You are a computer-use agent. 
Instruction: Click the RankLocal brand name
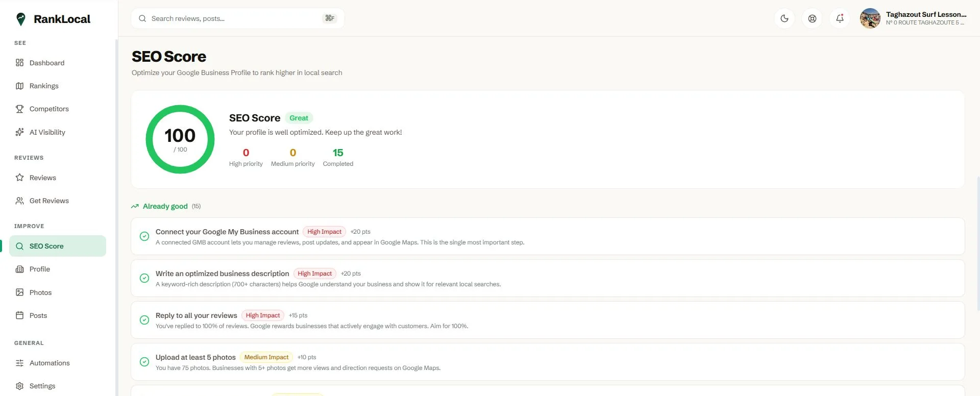click(x=62, y=19)
